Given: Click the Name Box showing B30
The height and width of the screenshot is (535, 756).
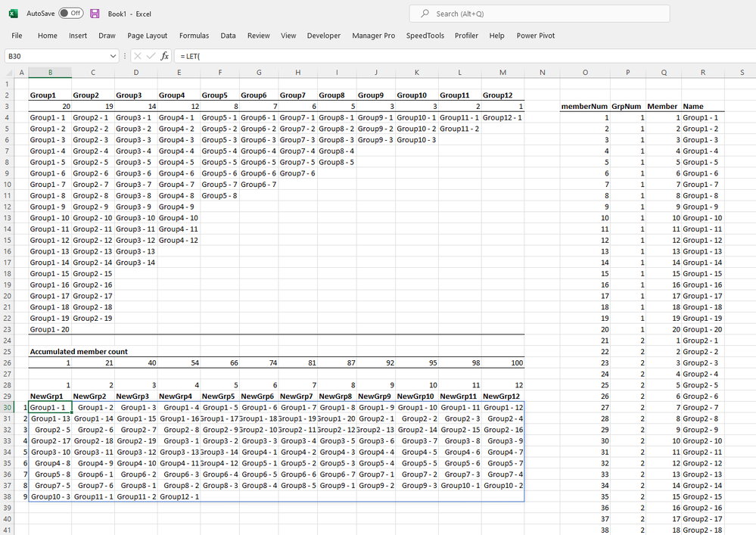Looking at the screenshot, I should pyautogui.click(x=57, y=56).
